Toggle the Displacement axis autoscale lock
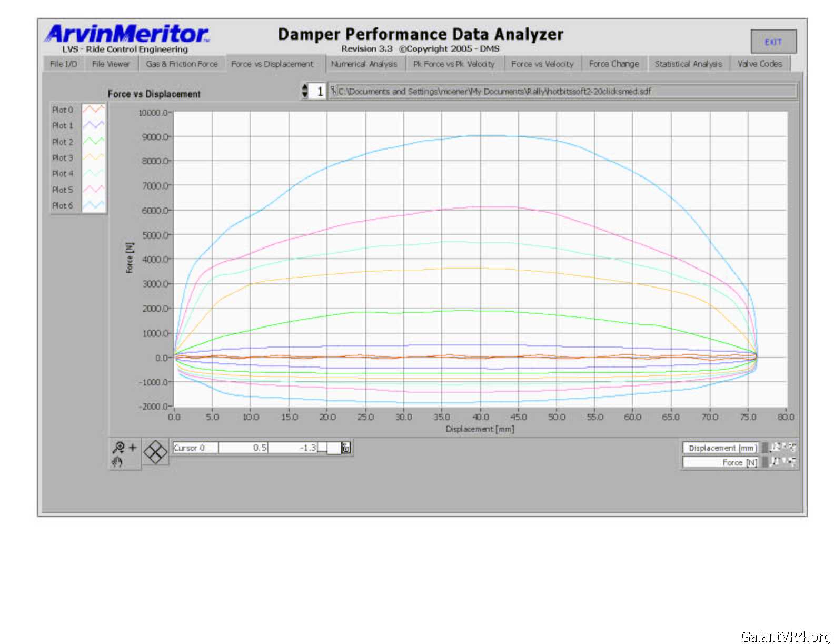Image resolution: width=834 pixels, height=644 pixels. click(766, 448)
